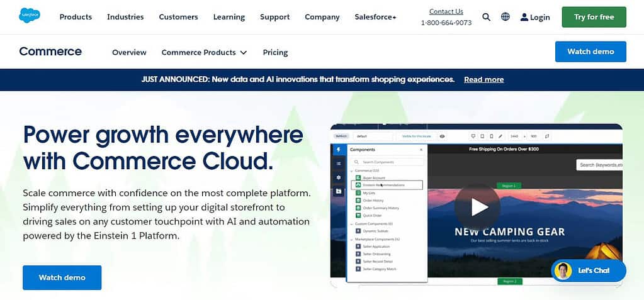Screen dimensions: 644x300
Task: Open the Learning menu
Action: click(x=229, y=17)
